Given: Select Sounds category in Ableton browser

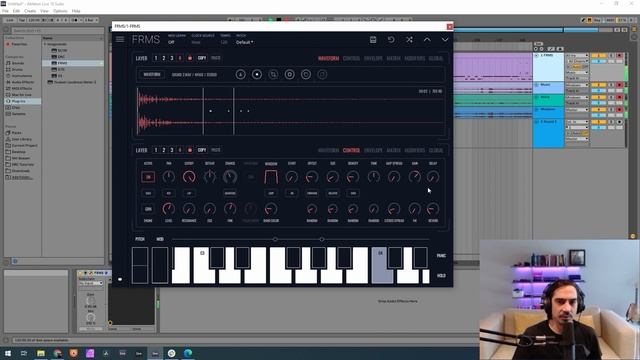Looking at the screenshot, I should pos(18,63).
